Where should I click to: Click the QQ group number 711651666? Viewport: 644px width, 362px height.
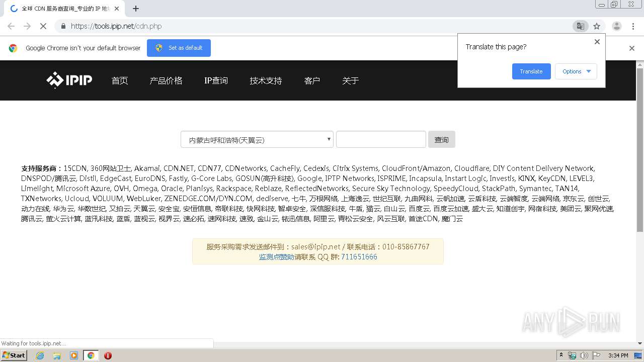click(359, 257)
